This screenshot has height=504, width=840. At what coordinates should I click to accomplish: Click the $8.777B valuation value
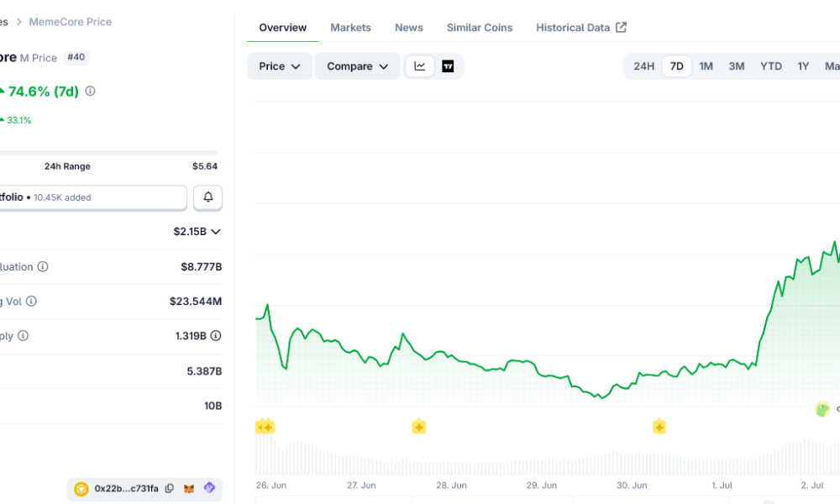201,267
